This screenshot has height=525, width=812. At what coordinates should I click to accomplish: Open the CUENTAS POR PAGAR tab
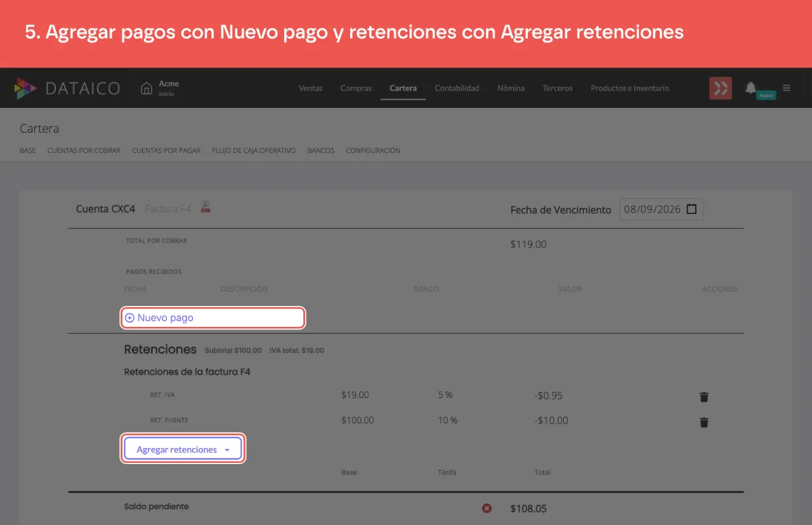click(x=166, y=150)
